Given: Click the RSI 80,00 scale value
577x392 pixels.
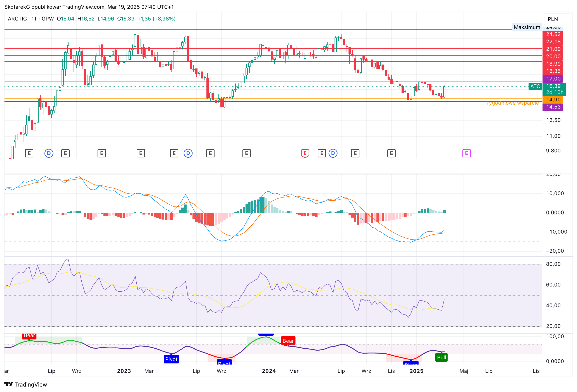Looking at the screenshot, I should [553, 264].
